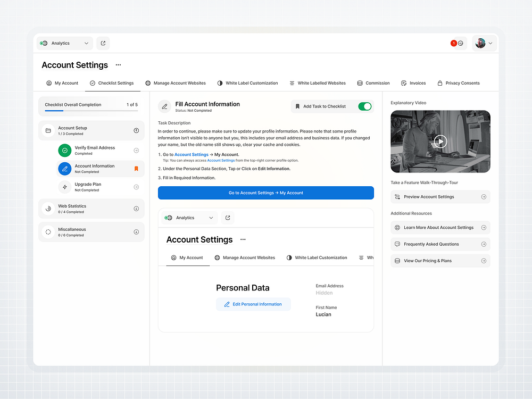The width and height of the screenshot is (532, 399).
Task: Click the green check icon beside Verify Email Address
Action: click(64, 151)
